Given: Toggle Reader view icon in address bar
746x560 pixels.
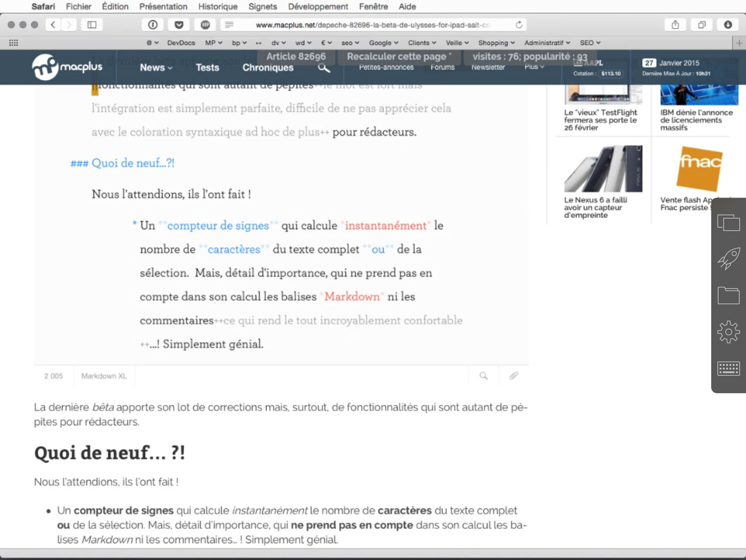Looking at the screenshot, I should (x=229, y=24).
